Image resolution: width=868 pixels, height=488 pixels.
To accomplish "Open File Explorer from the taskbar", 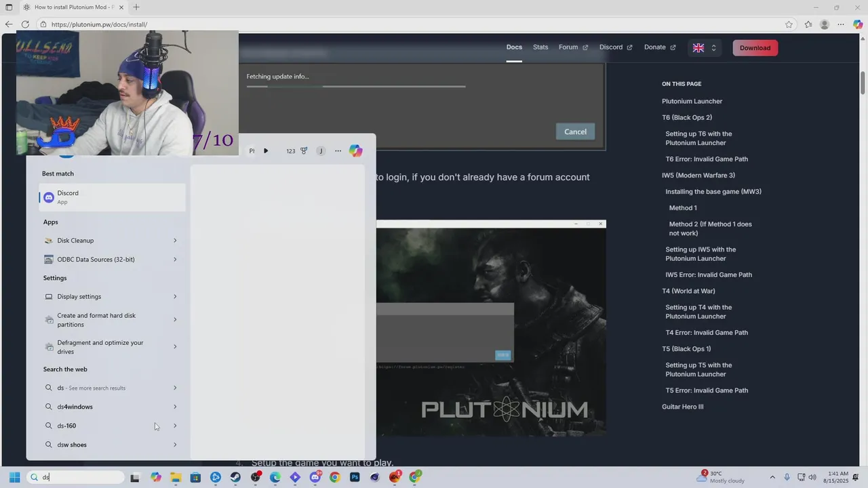I will (x=176, y=477).
